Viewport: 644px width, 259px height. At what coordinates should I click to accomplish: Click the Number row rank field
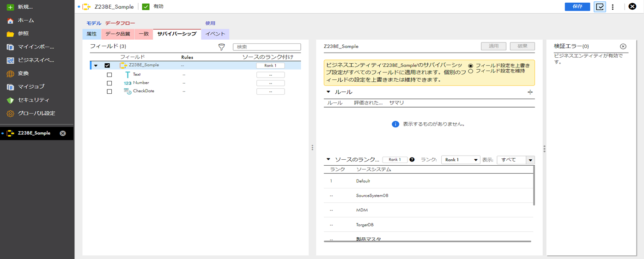[270, 83]
